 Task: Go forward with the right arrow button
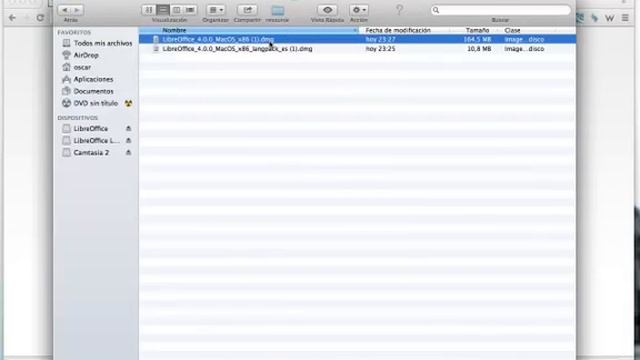pos(78,10)
